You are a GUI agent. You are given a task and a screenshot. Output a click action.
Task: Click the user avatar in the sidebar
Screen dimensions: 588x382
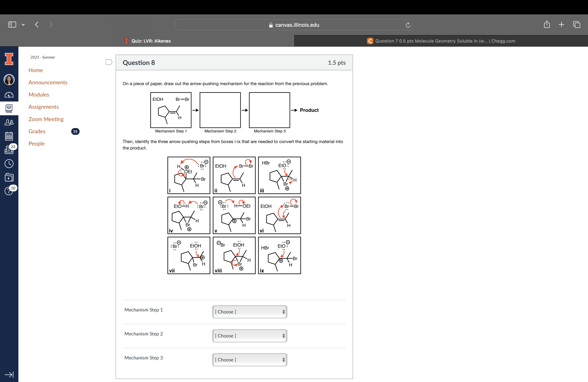[9, 80]
